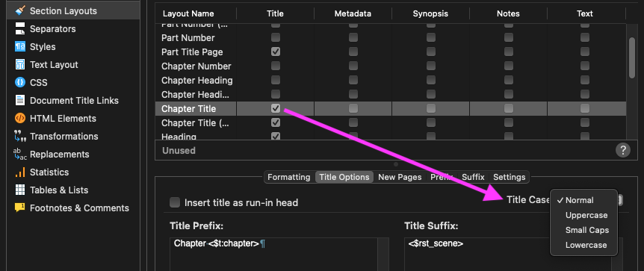Select Lowercase title case option
This screenshot has height=271, width=644.
[586, 245]
